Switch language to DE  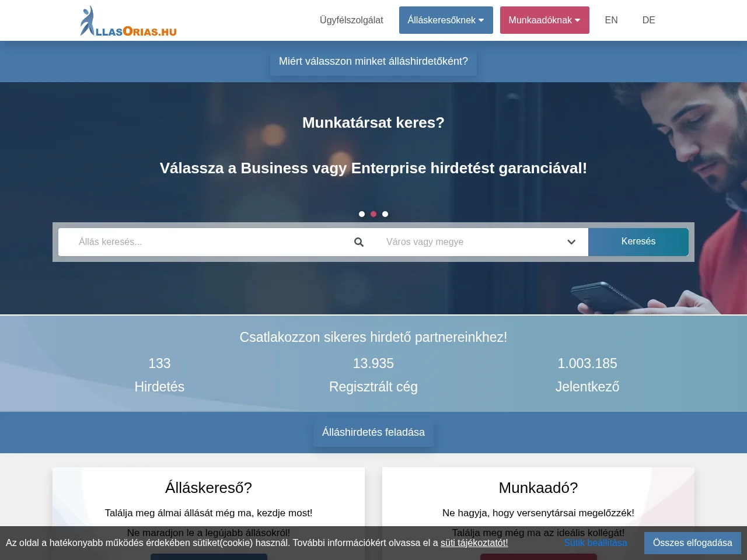648,20
